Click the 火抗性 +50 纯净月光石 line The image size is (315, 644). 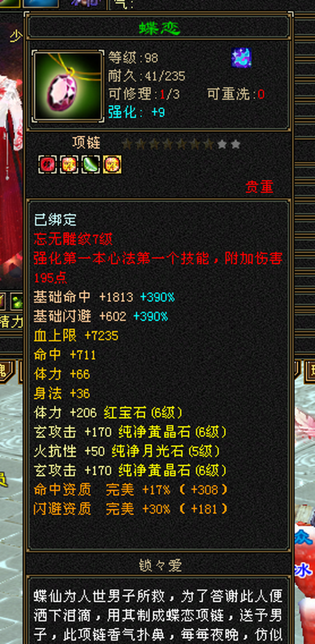coord(127,451)
